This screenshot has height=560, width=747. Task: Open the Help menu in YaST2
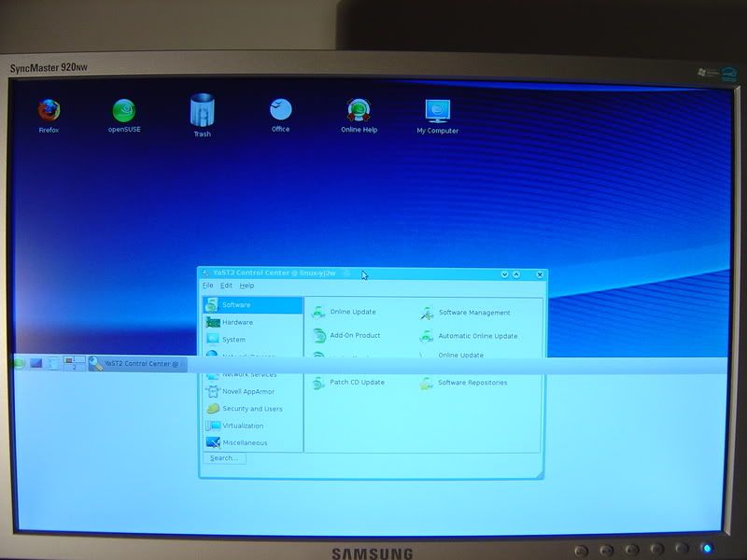point(247,286)
